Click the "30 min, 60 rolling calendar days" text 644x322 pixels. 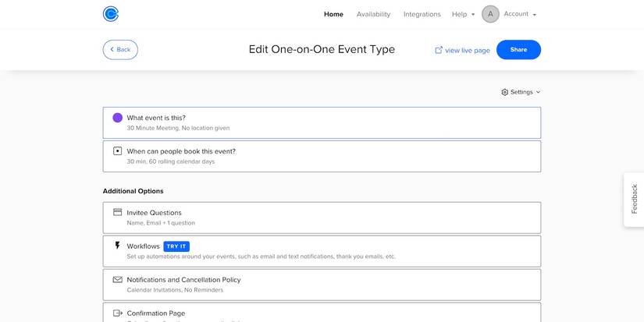tap(171, 161)
